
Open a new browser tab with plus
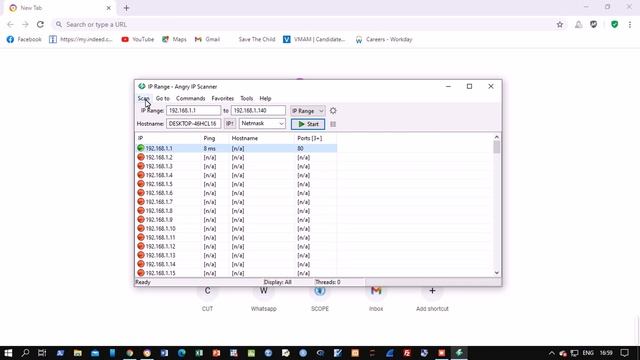click(x=126, y=8)
